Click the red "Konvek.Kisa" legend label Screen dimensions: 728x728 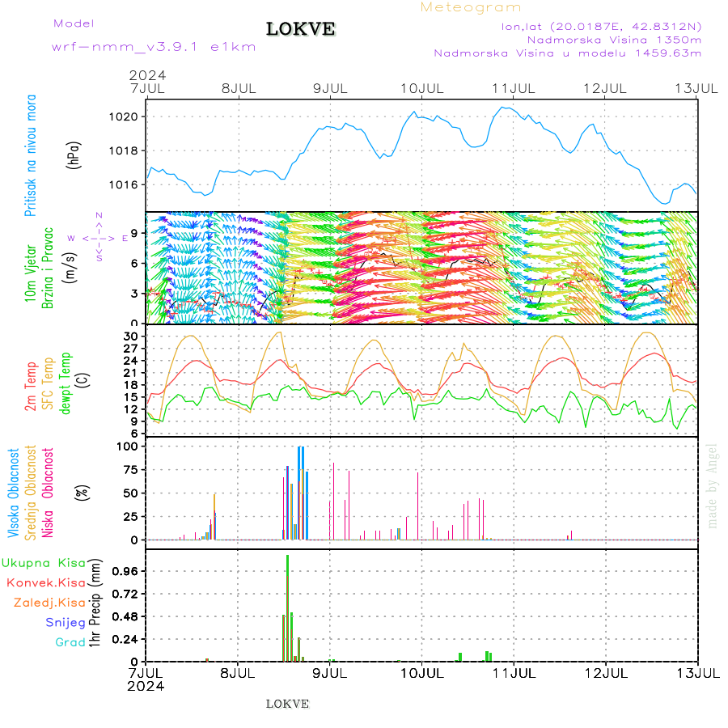click(46, 583)
